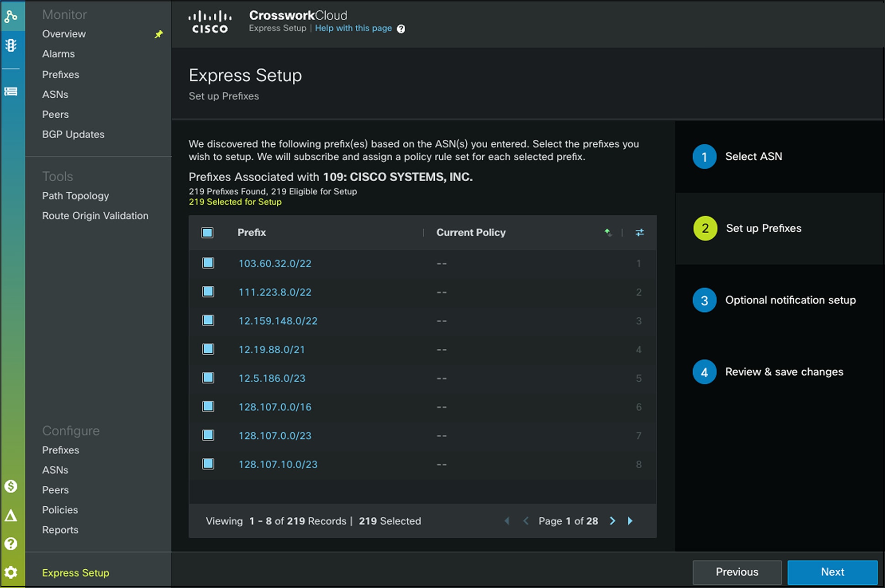Open prefix link 12.159.148.0/22
The image size is (885, 588).
[x=278, y=321]
